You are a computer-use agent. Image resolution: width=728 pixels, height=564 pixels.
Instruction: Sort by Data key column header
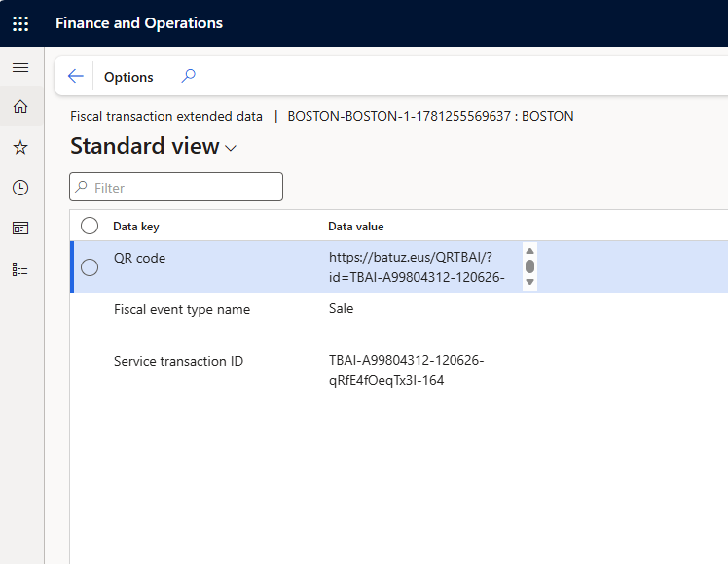coord(136,227)
